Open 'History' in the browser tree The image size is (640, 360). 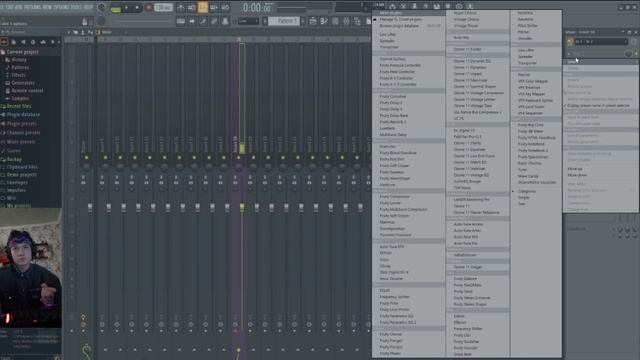(x=19, y=60)
